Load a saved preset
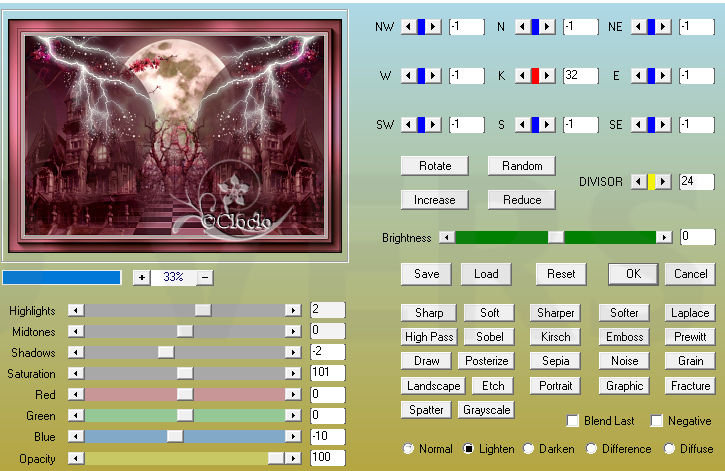 pyautogui.click(x=486, y=274)
